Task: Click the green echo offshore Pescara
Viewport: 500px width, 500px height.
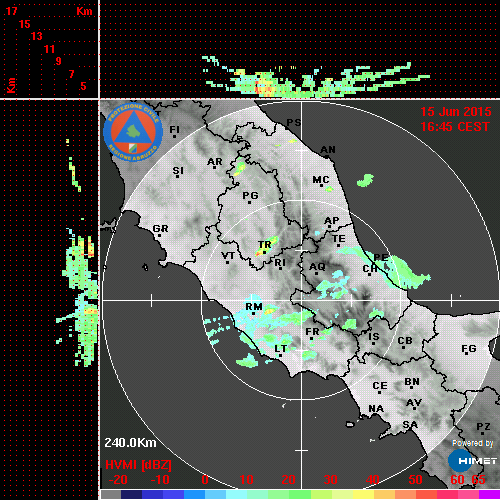Action: click(408, 272)
